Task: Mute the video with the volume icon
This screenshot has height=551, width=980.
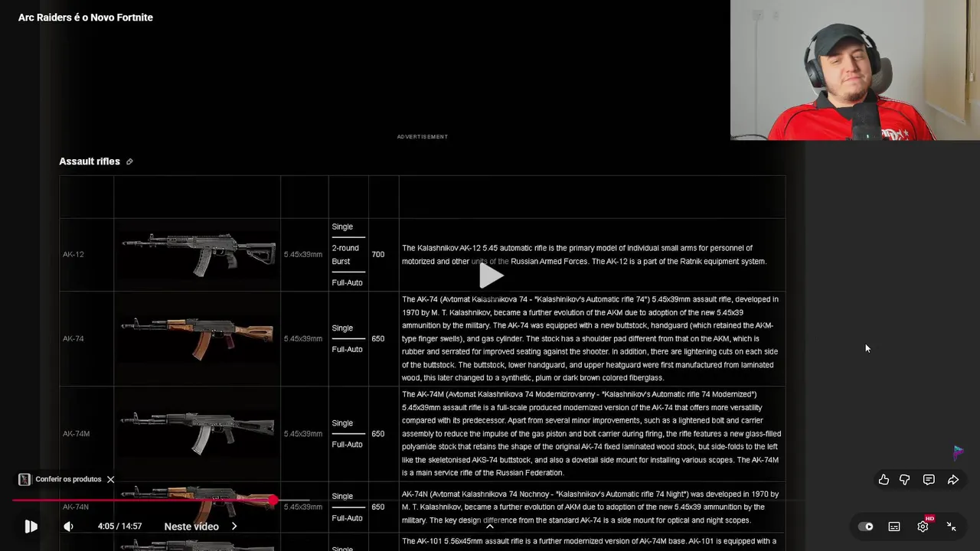Action: (68, 527)
